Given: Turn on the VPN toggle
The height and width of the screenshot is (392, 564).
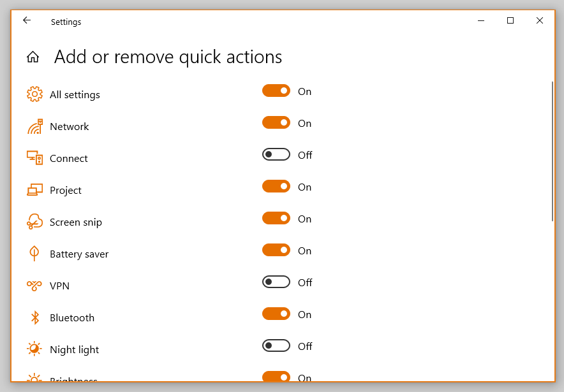Looking at the screenshot, I should [276, 282].
